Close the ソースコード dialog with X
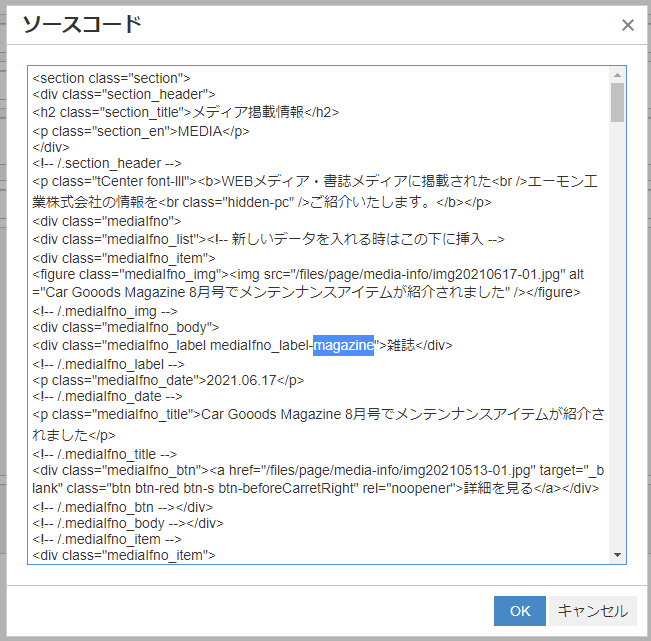 [627, 25]
